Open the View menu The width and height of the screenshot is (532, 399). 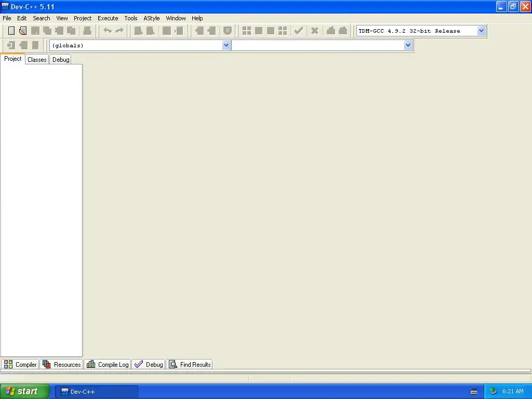click(62, 18)
